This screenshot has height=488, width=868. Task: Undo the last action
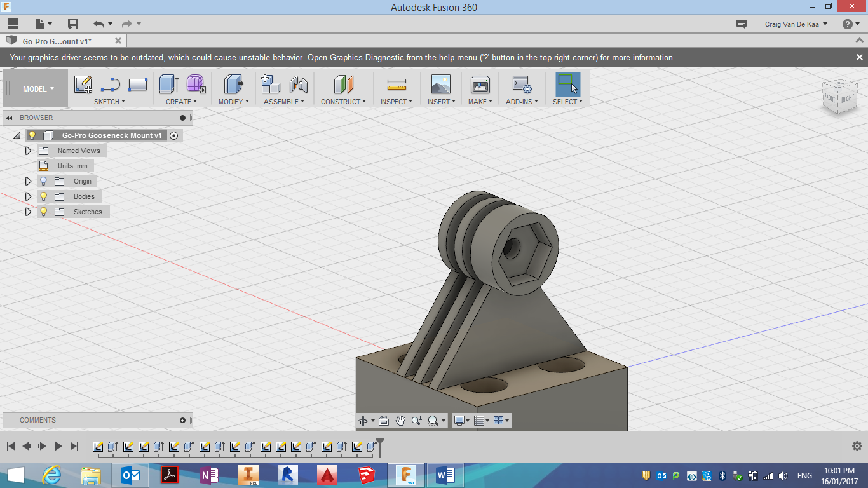point(98,24)
